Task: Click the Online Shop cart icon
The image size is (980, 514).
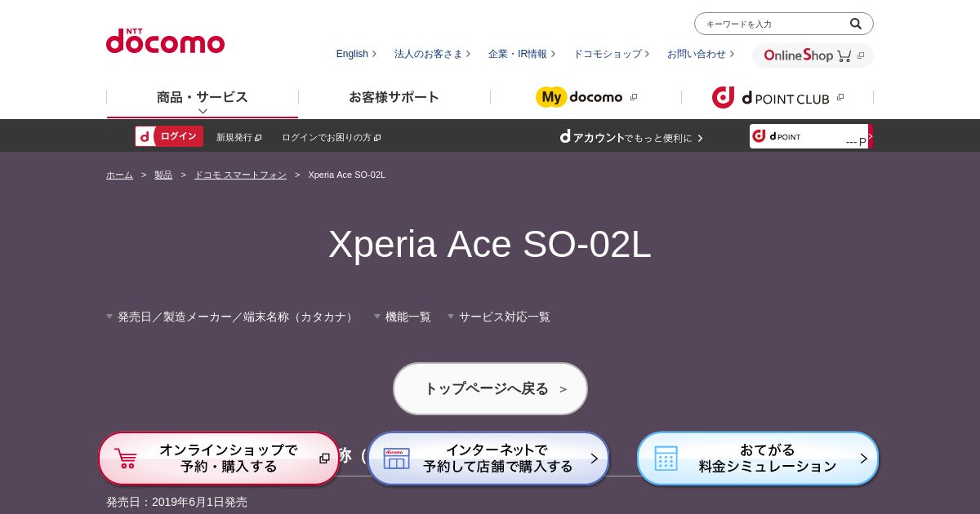Action: (x=844, y=55)
